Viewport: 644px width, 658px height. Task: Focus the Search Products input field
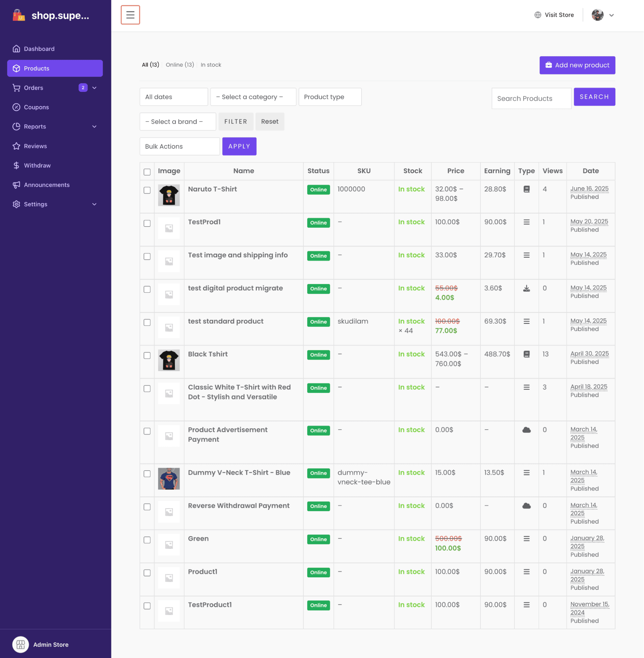coord(531,98)
